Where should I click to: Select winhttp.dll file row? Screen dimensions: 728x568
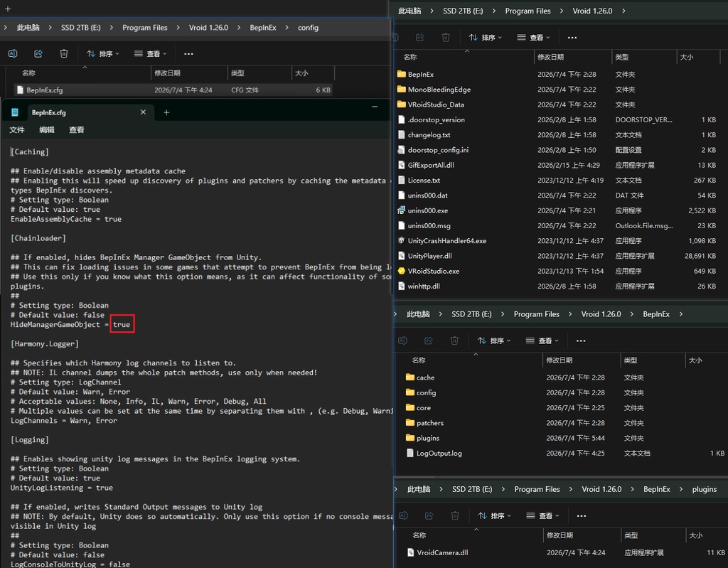(x=559, y=286)
